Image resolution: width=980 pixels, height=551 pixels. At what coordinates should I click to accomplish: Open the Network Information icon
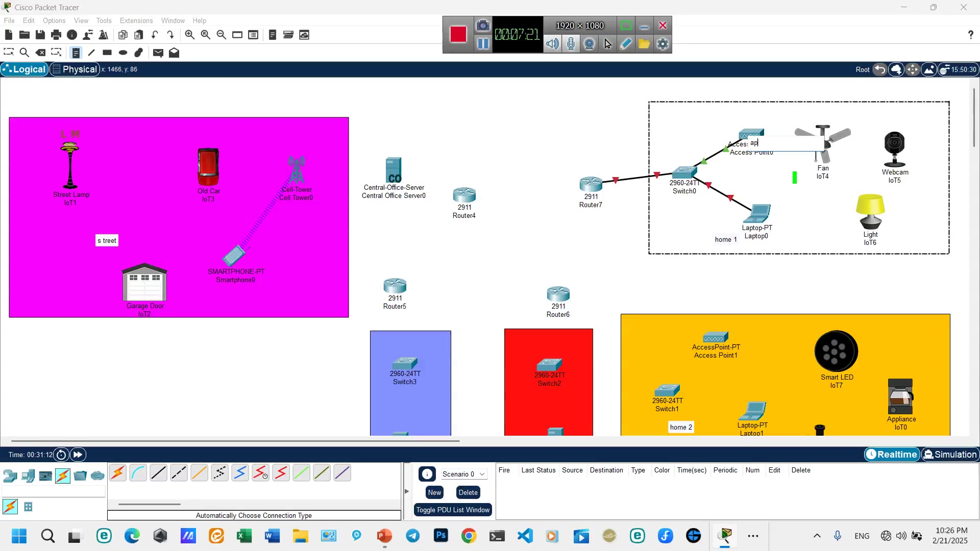point(72,35)
